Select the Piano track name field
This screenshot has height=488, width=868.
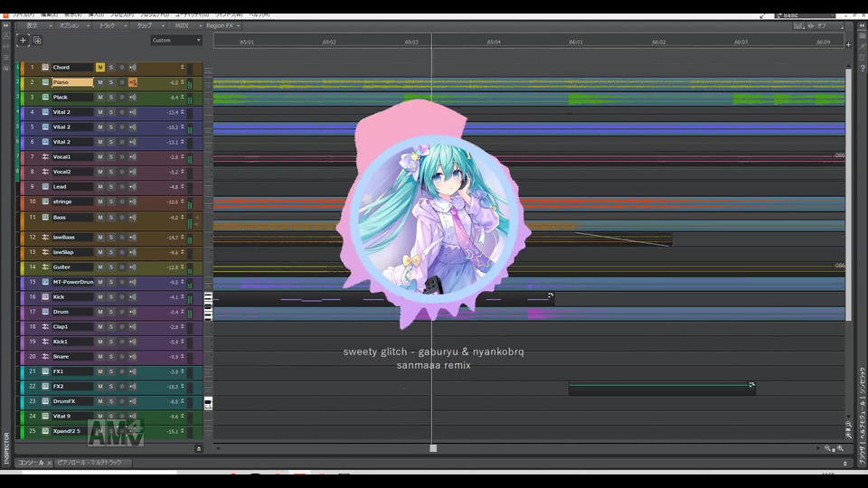coord(72,82)
